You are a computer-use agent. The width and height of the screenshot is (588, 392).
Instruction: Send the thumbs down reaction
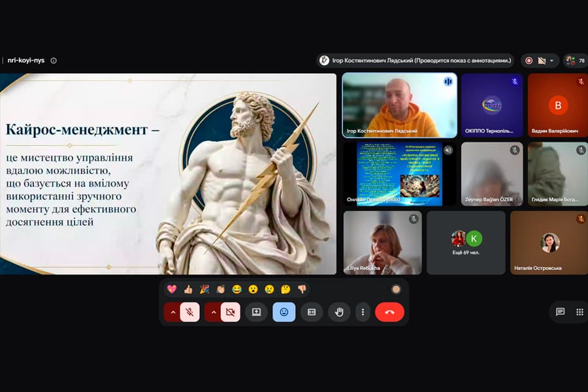click(302, 289)
